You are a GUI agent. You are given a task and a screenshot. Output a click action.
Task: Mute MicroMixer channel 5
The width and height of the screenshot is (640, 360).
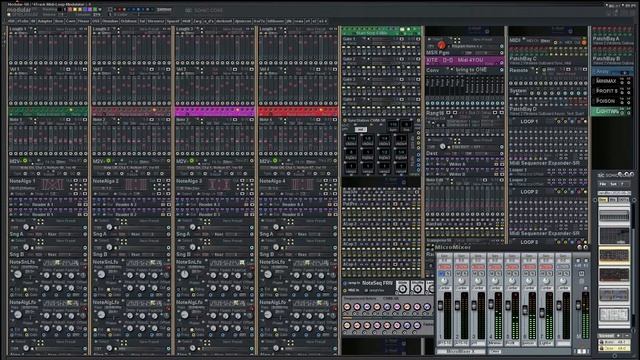(509, 274)
